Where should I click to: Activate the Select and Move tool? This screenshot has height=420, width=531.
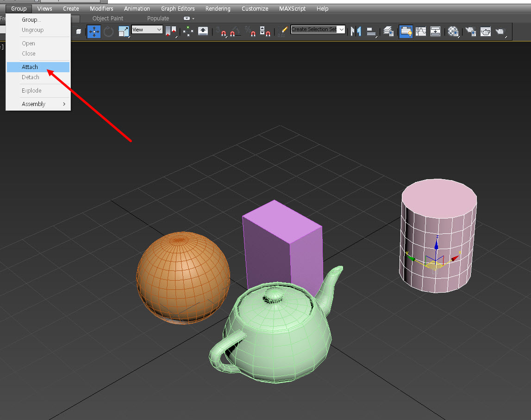94,31
